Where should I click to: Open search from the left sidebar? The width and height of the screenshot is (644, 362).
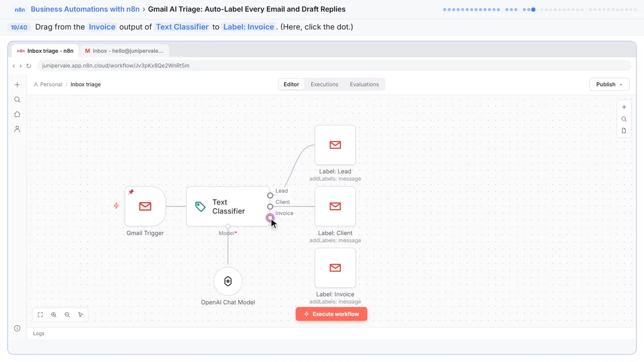[x=17, y=100]
